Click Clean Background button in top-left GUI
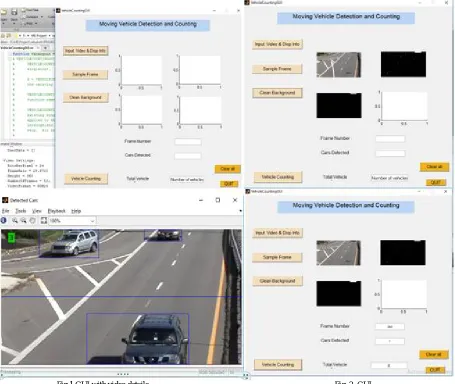 pyautogui.click(x=86, y=97)
